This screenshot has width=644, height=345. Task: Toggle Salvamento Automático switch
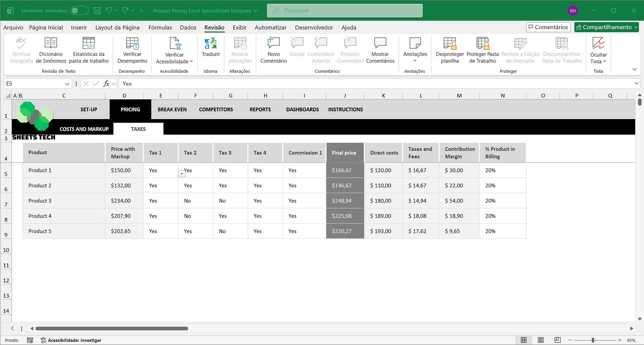(x=80, y=10)
